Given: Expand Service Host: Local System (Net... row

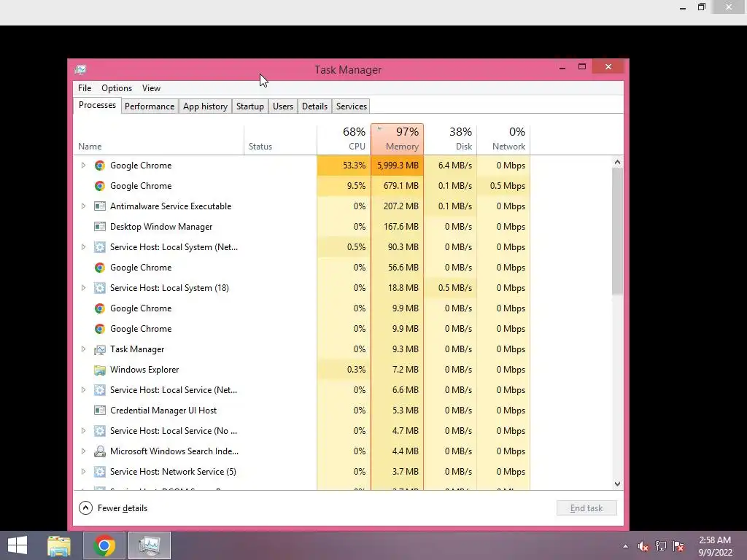Looking at the screenshot, I should 83,247.
